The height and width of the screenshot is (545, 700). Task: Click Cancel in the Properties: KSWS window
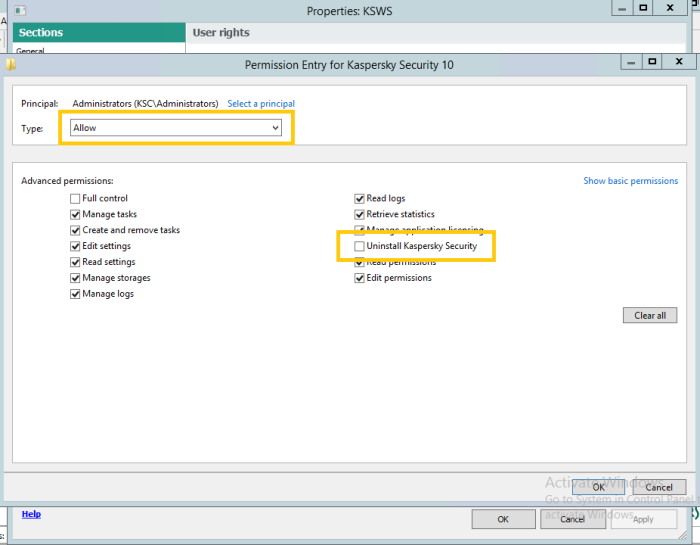click(x=572, y=519)
